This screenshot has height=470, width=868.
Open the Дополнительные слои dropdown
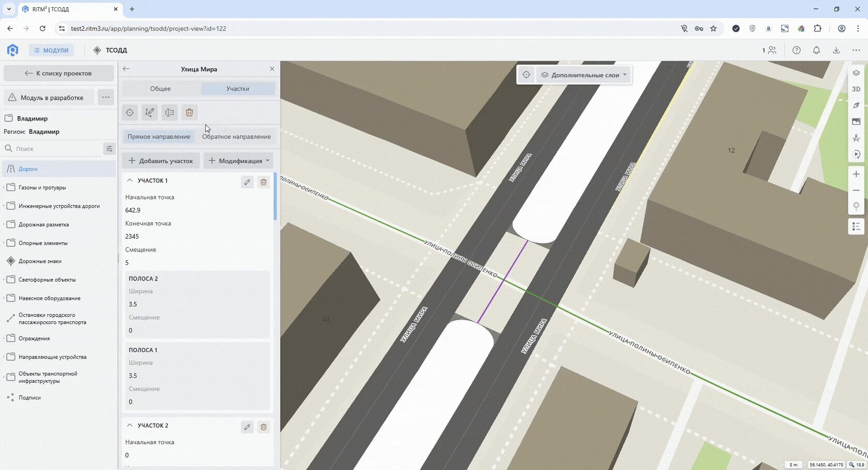[x=584, y=75]
